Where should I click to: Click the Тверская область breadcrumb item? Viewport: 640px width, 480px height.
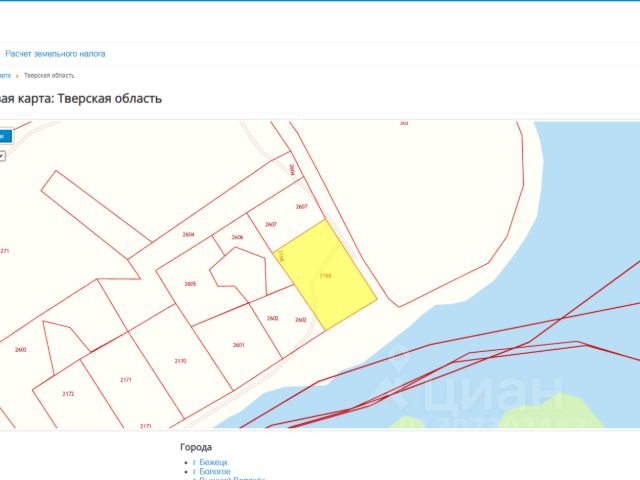click(x=49, y=76)
